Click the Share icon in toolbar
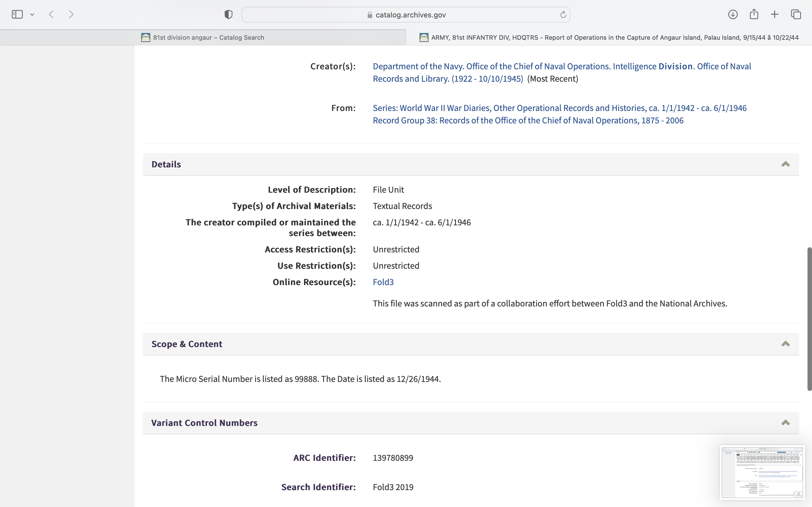This screenshot has height=507, width=812. 754,14
